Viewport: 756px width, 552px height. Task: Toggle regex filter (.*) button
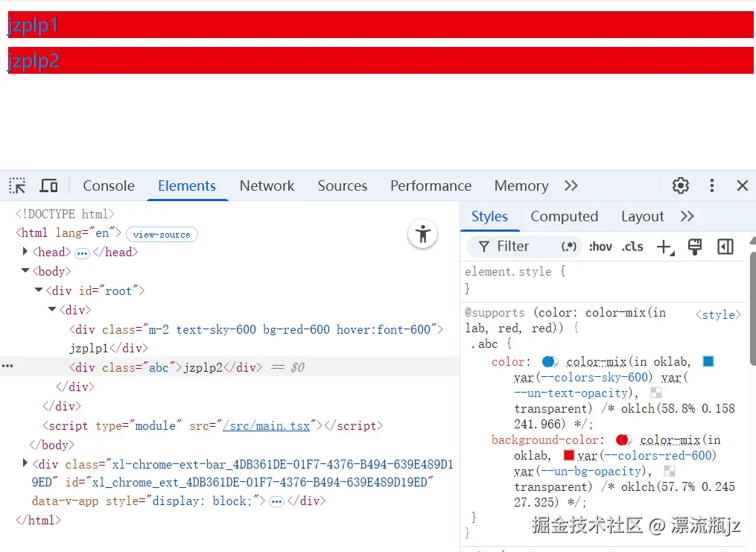pyautogui.click(x=568, y=247)
